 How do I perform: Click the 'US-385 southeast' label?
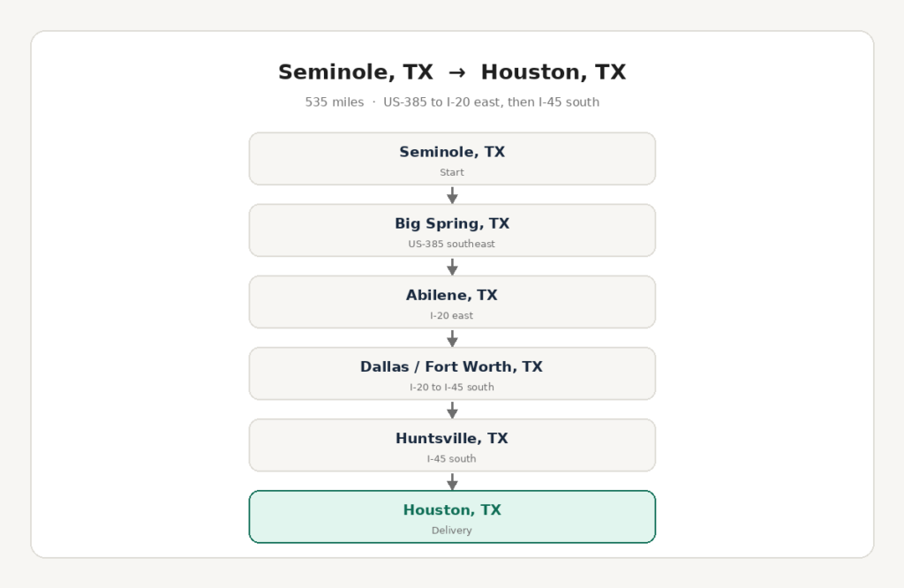pos(451,244)
